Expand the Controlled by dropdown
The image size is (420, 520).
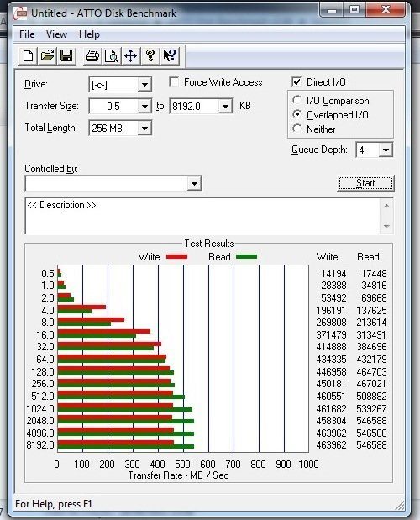click(x=194, y=183)
